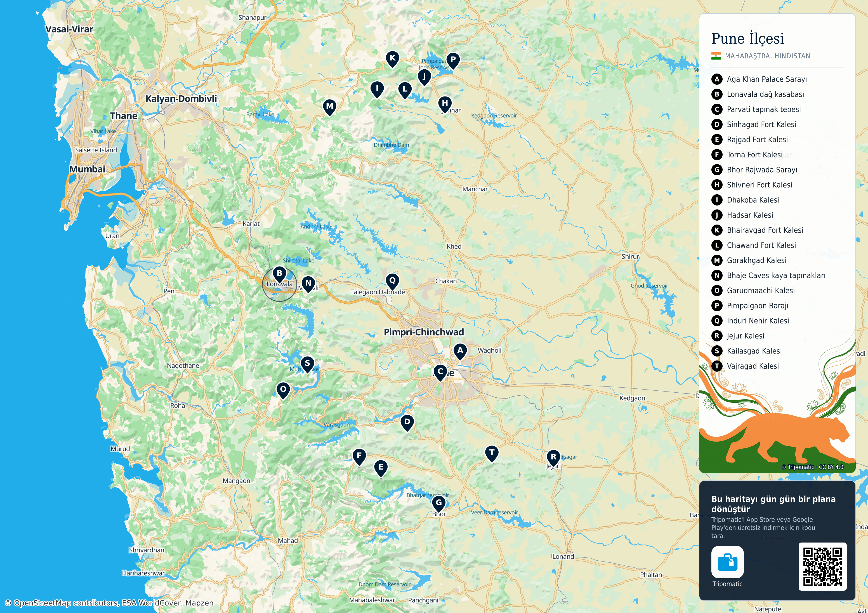868x613 pixels.
Task: Select marker R near Jejuri
Action: pos(553,458)
